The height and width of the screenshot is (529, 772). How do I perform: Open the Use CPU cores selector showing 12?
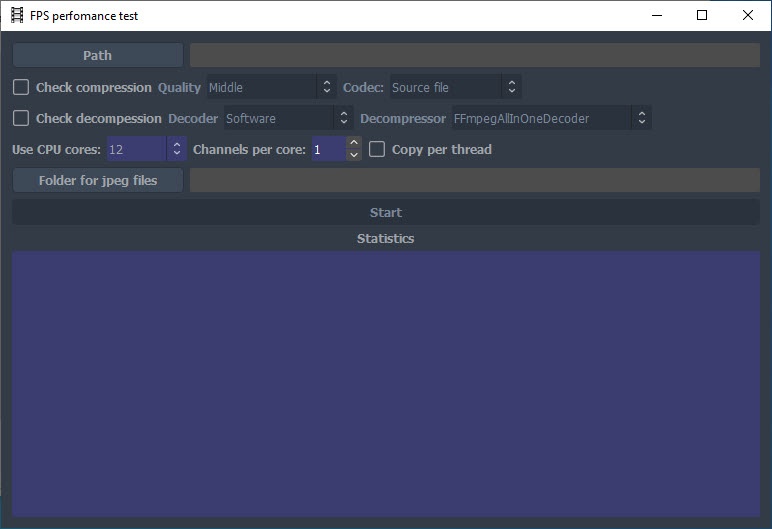click(x=147, y=149)
